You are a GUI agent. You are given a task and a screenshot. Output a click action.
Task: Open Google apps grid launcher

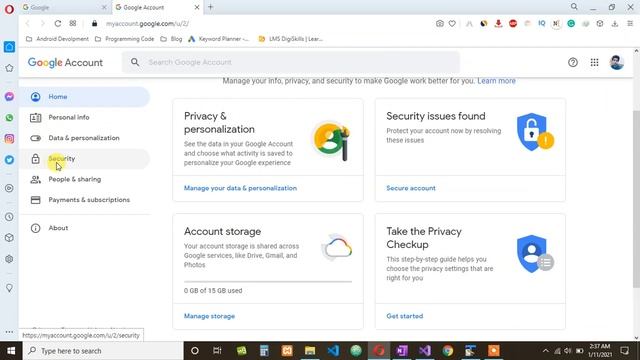click(594, 62)
